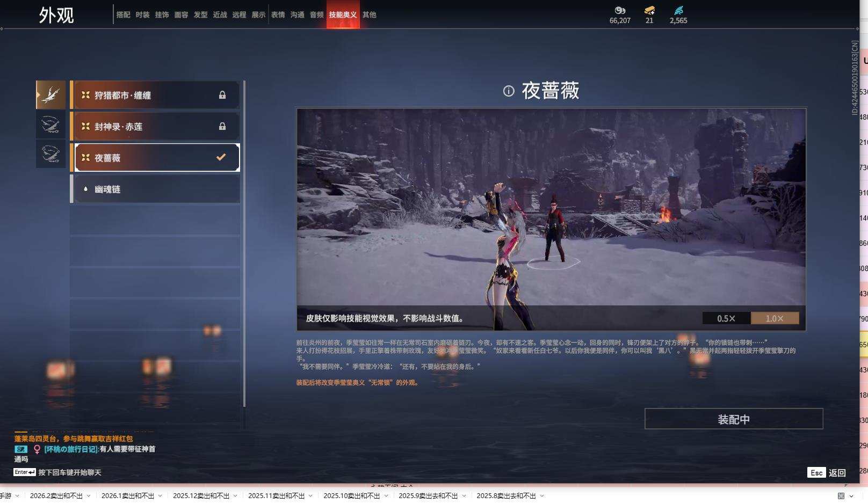The width and height of the screenshot is (868, 504).
Task: Expand the dropdown next to 2026.2卖出和不出
Action: click(x=90, y=496)
